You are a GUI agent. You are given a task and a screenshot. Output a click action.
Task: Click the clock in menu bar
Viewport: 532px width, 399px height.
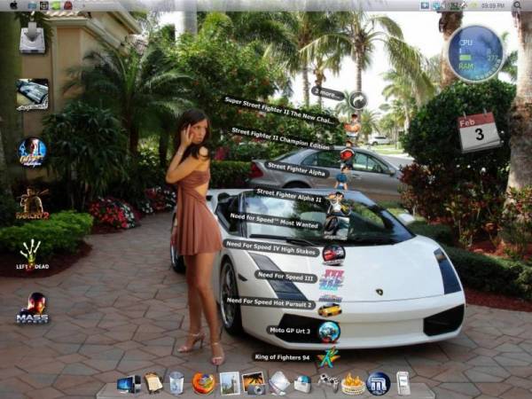[x=493, y=5]
